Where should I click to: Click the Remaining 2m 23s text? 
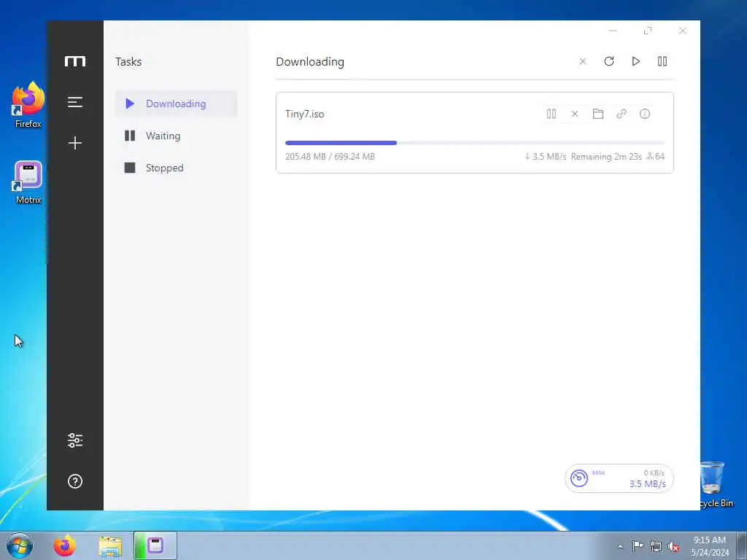pos(606,157)
